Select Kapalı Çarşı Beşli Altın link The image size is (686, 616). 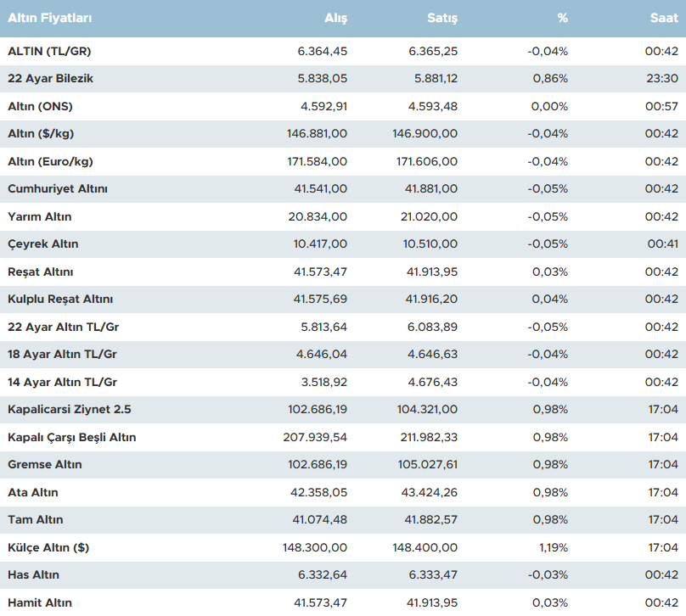tap(72, 437)
